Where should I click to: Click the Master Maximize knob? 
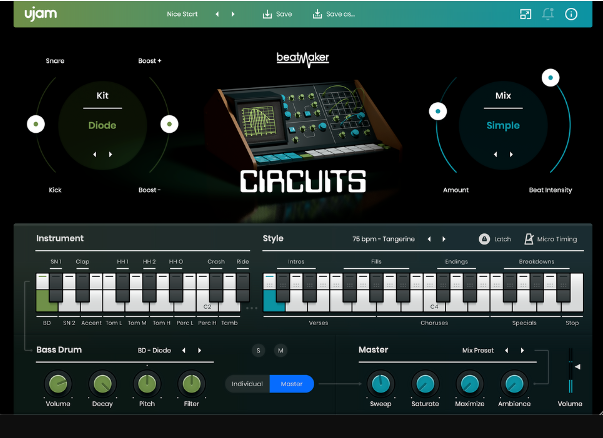point(470,383)
